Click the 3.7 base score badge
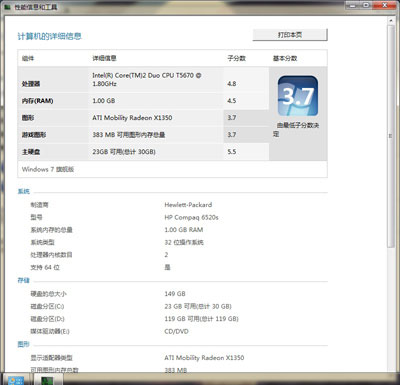The image size is (400, 385). [298, 96]
